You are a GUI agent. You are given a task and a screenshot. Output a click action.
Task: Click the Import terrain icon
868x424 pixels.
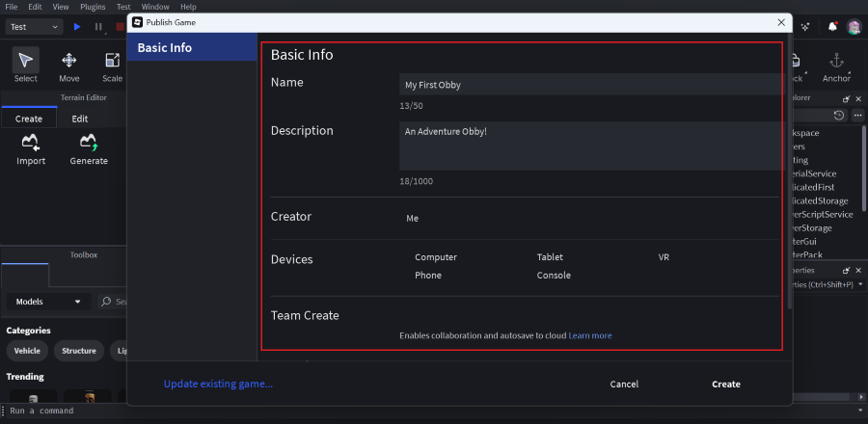31,144
